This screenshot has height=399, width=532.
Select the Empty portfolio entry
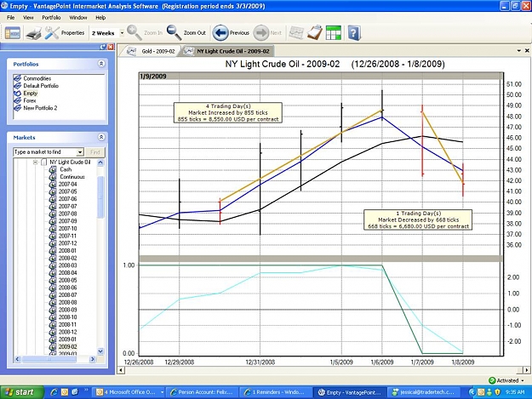click(x=30, y=94)
